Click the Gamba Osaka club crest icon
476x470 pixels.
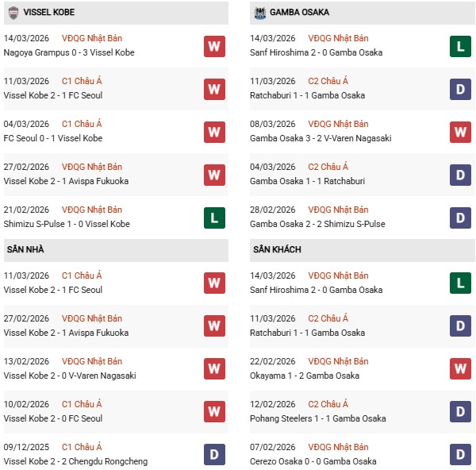click(x=259, y=13)
